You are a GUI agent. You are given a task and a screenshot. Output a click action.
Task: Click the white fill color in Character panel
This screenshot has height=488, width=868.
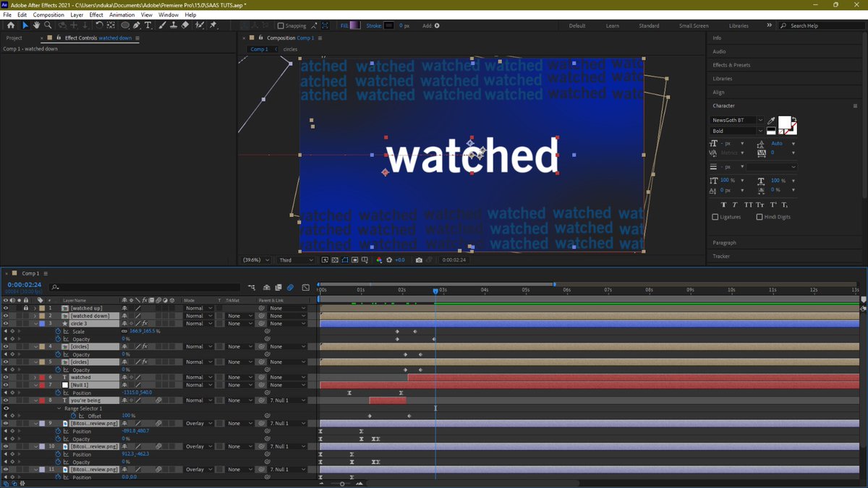[785, 121]
